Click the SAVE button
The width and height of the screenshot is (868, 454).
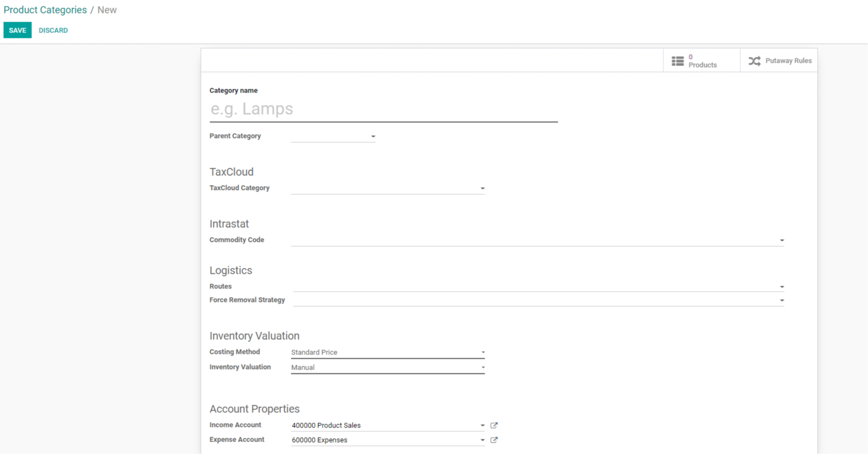[17, 30]
